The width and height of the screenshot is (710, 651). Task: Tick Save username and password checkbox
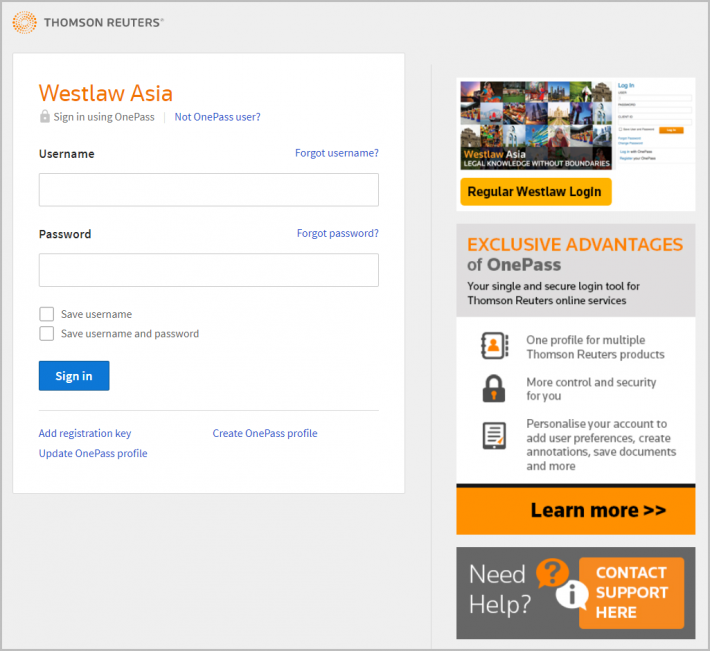pyautogui.click(x=47, y=334)
